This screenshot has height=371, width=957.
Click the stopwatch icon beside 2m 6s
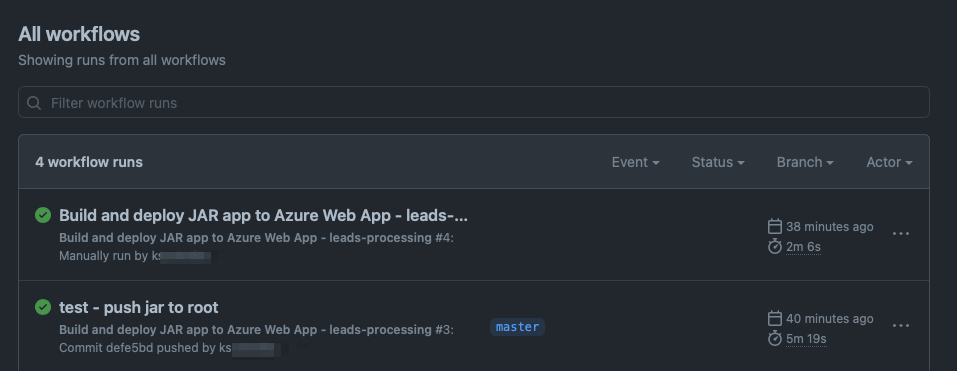point(775,247)
